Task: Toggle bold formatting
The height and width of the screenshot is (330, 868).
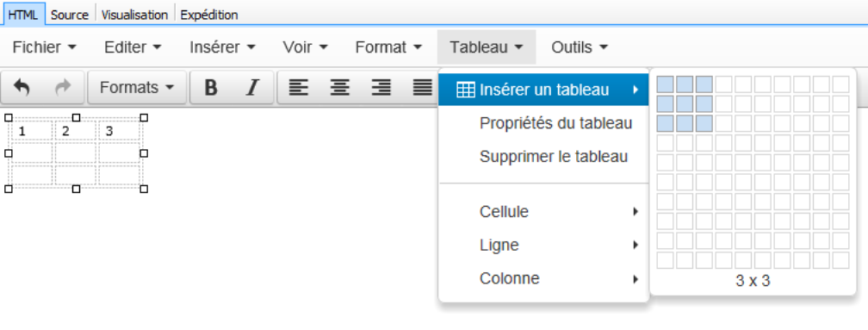Action: click(x=211, y=88)
